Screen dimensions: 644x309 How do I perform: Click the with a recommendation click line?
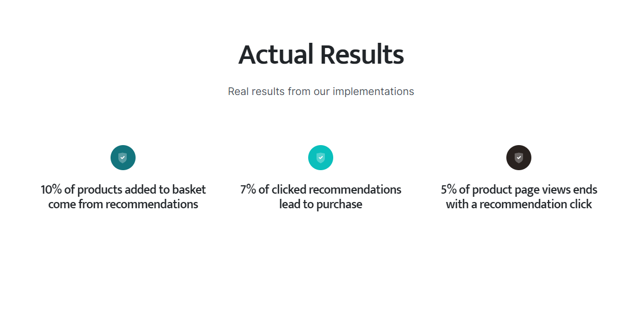tap(519, 204)
